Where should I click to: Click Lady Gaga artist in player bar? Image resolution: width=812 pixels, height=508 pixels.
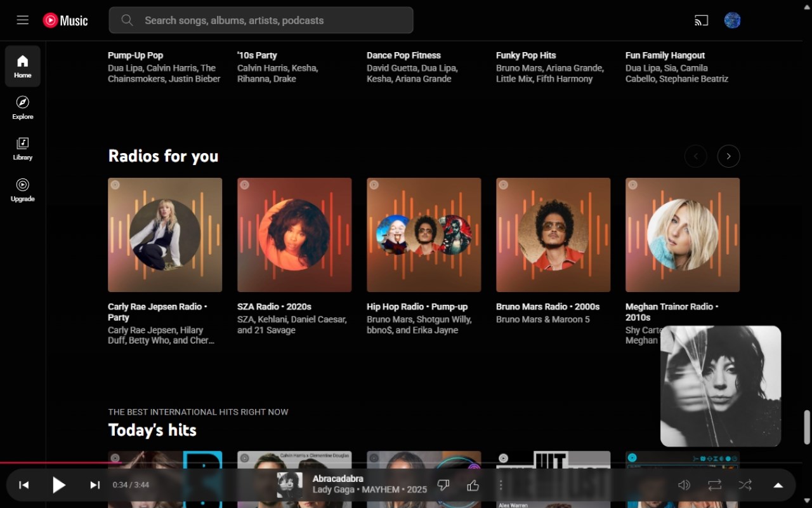click(x=334, y=490)
